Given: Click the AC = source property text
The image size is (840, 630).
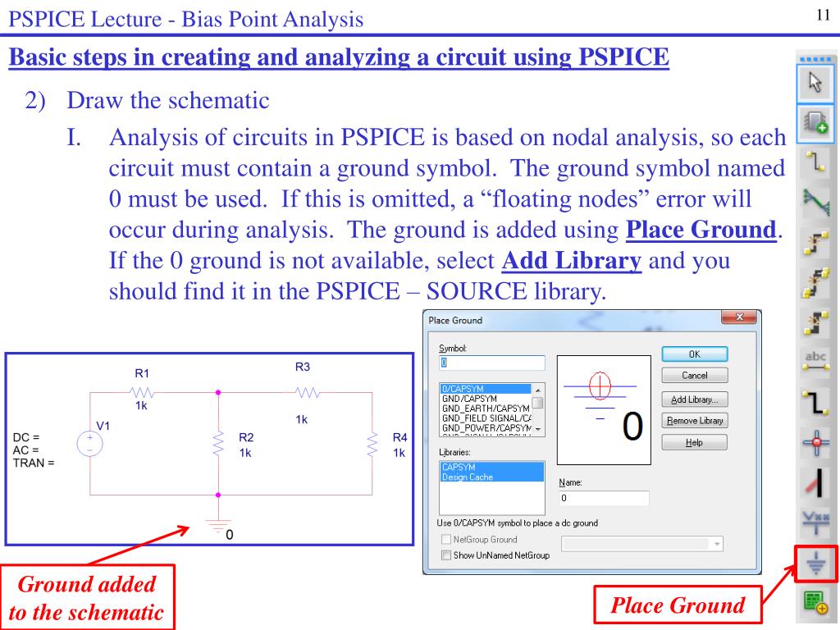Looking at the screenshot, I should [x=25, y=450].
